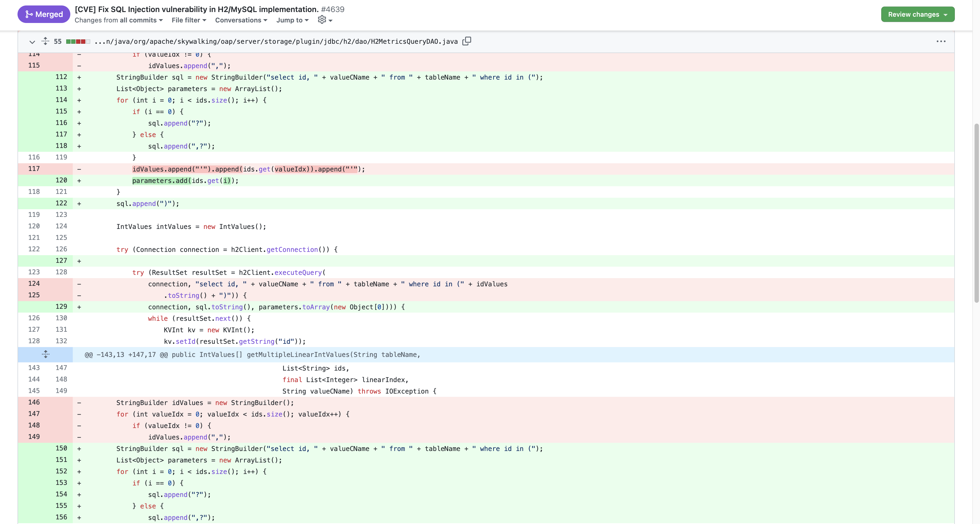Click removed line number 117
This screenshot has width=980, height=524.
pos(34,168)
